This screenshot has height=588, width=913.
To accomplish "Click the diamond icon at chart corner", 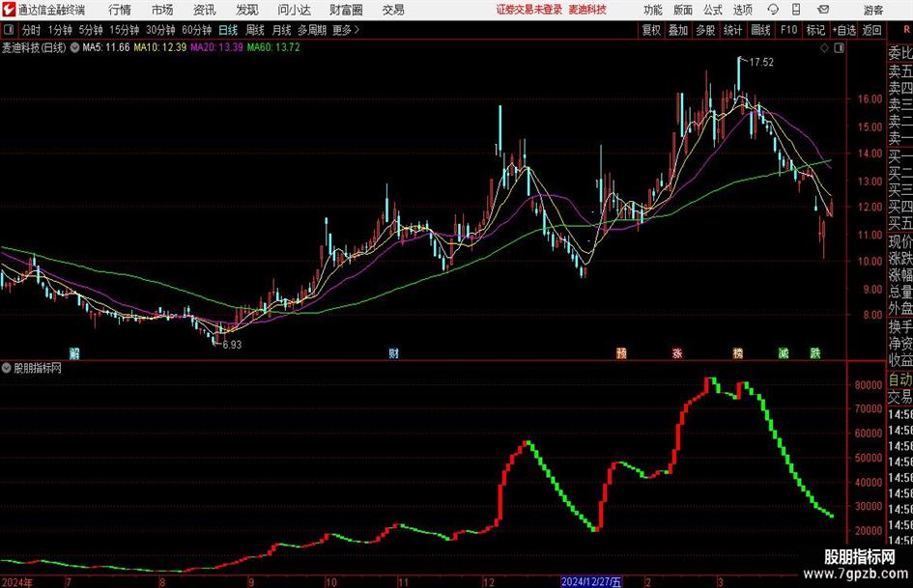I will click(824, 48).
